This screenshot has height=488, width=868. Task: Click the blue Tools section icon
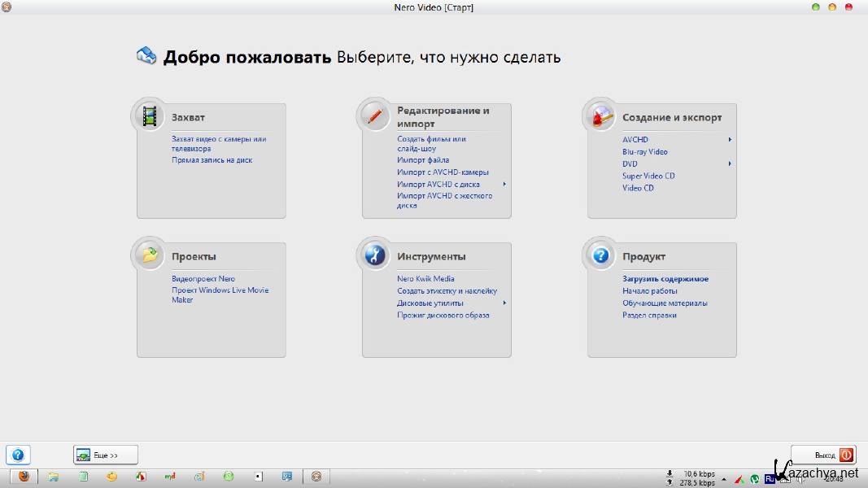374,256
